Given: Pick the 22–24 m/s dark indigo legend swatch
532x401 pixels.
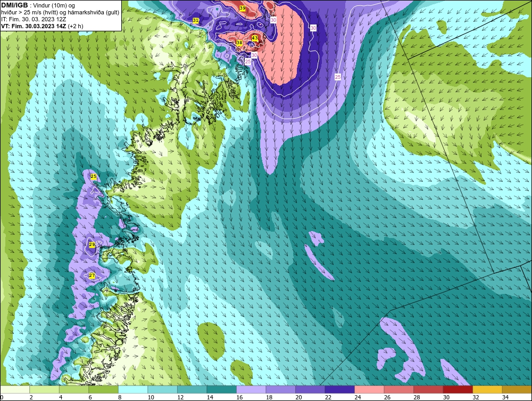Looking at the screenshot, I should coord(339,389).
